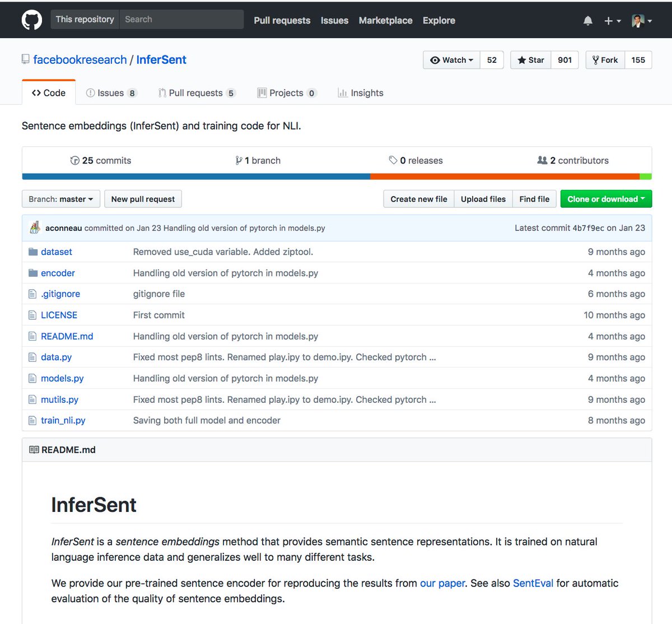View the 155 forks count
The height and width of the screenshot is (624, 672).
coord(638,60)
